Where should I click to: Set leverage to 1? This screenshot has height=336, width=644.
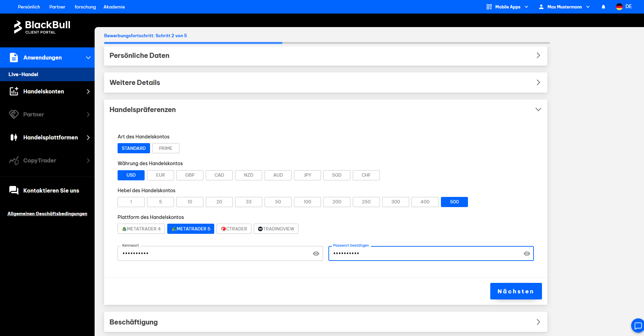[x=131, y=202]
